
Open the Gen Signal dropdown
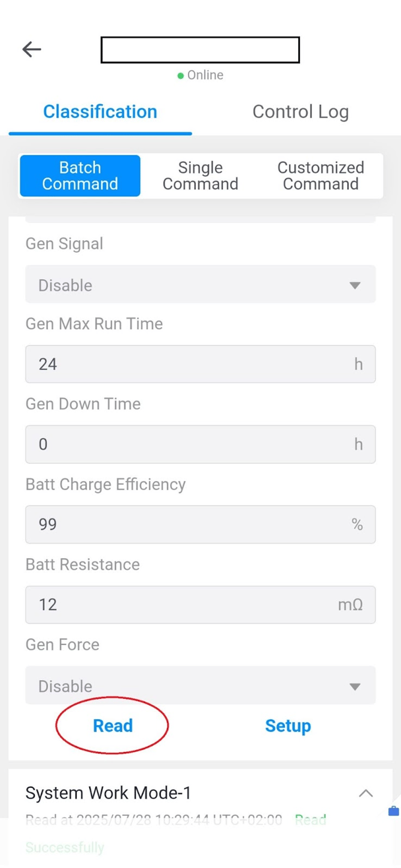(x=200, y=285)
